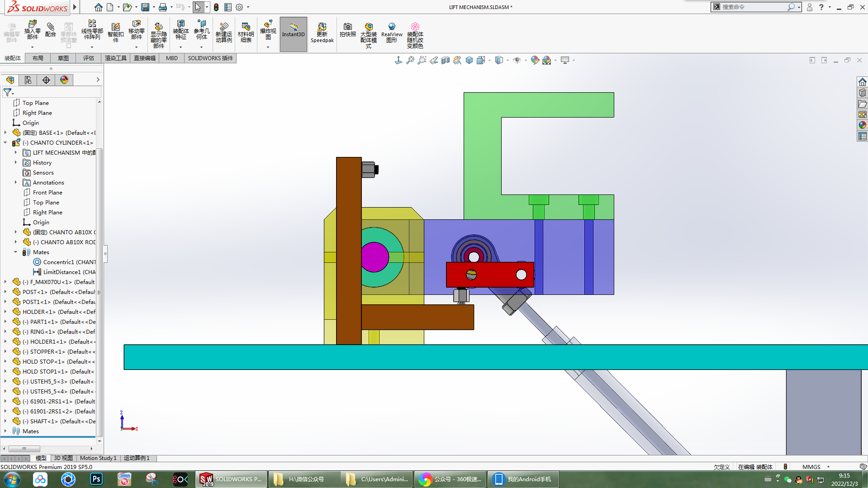
Task: Click random assembly color (装配体随机改变颜色) icon
Action: pyautogui.click(x=415, y=35)
